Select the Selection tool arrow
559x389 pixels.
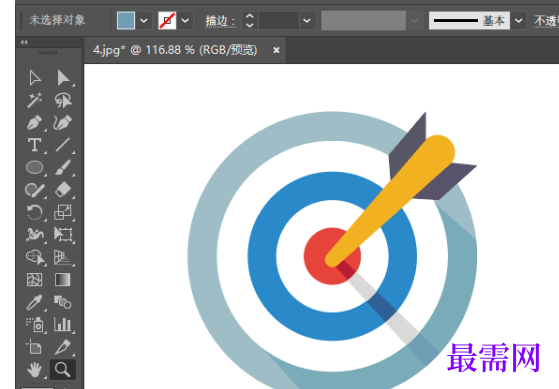35,78
